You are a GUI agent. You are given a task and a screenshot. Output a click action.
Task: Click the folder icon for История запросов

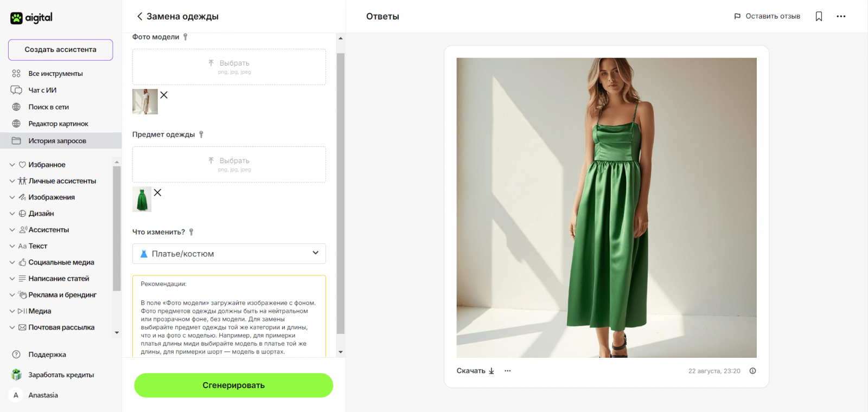coord(16,140)
